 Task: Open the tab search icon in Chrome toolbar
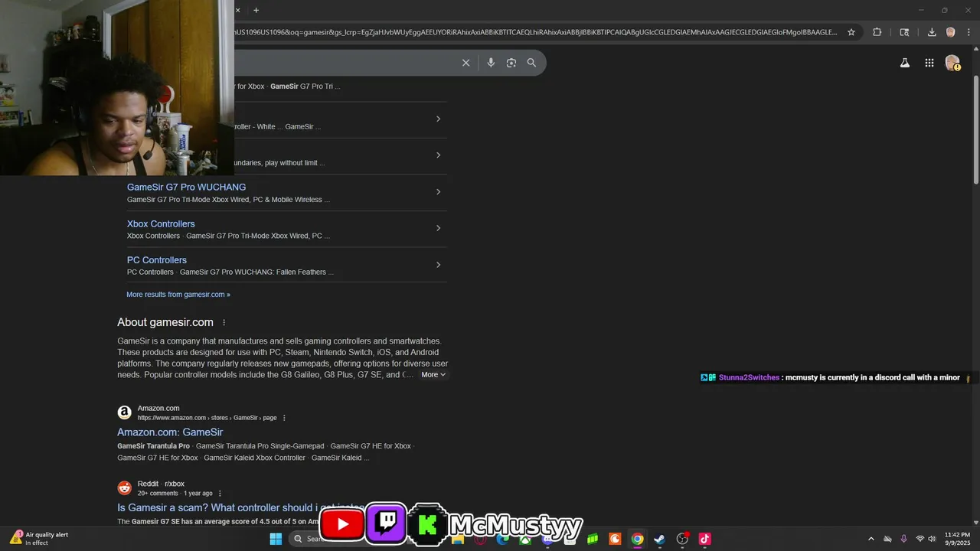coord(904,32)
